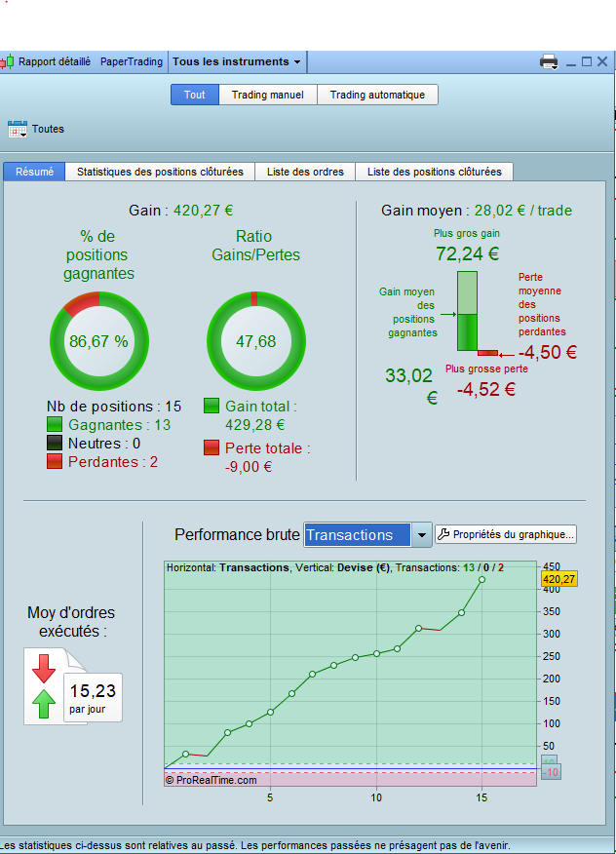Click the last data point at transaction 15
Image resolution: width=616 pixels, height=854 pixels.
[x=482, y=579]
